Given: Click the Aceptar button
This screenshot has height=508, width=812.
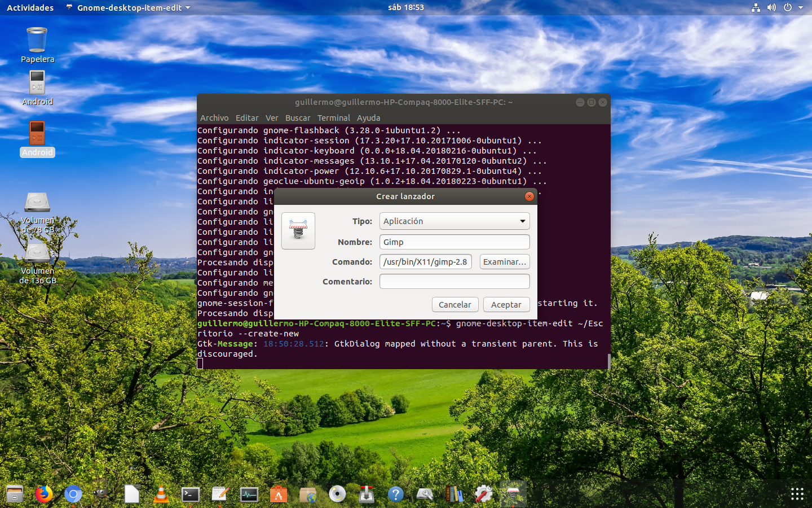Looking at the screenshot, I should 506,304.
